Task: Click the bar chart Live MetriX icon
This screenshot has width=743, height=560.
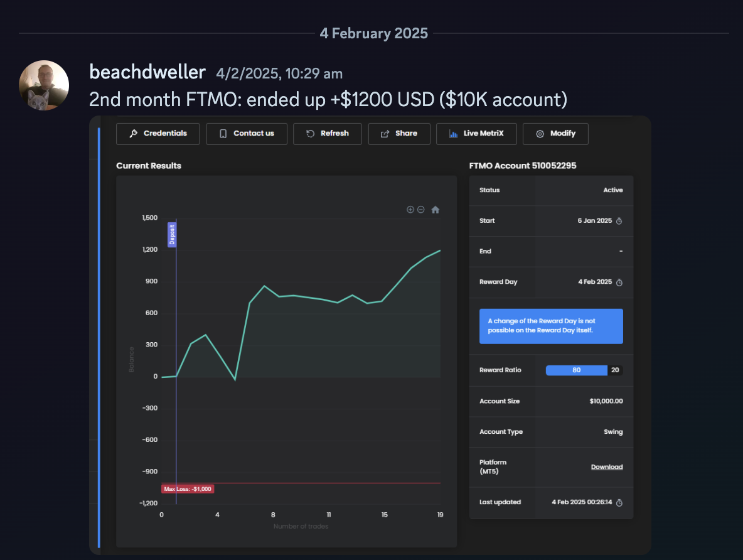Action: click(453, 134)
